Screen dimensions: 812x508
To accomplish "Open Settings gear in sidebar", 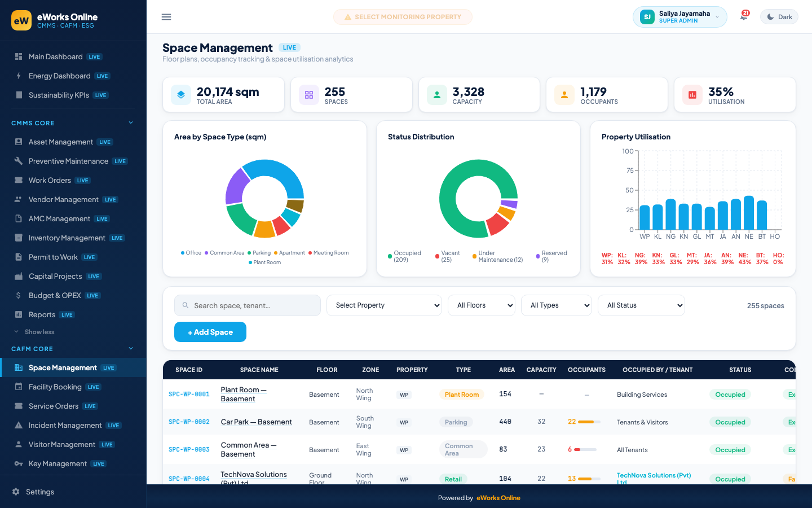I will (16, 492).
